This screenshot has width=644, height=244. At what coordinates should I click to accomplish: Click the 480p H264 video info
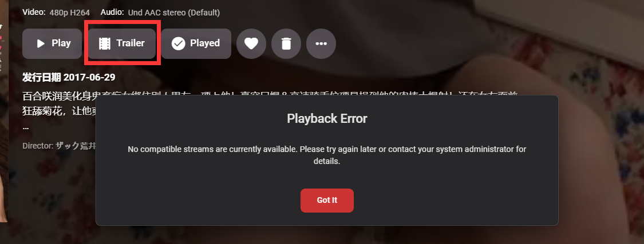pyautogui.click(x=69, y=13)
